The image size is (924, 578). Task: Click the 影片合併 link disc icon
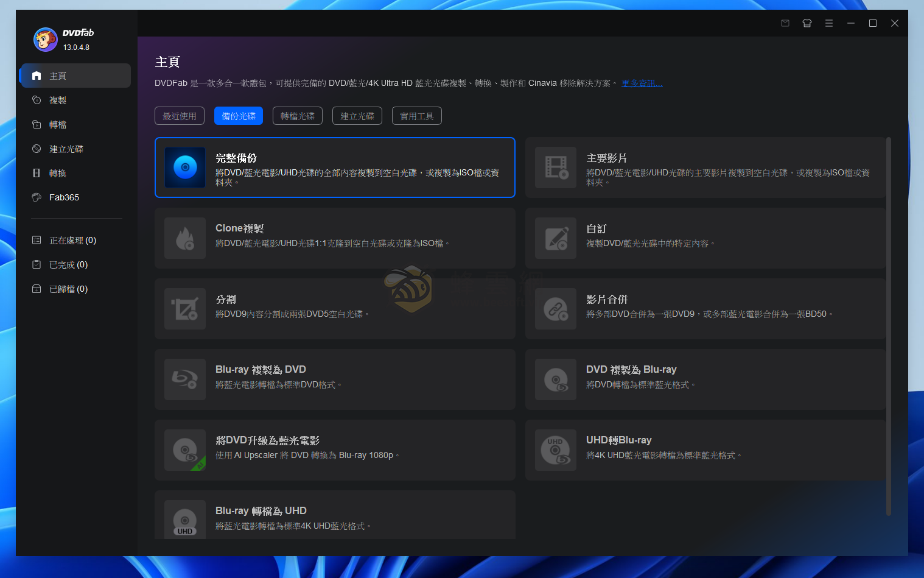(x=556, y=309)
